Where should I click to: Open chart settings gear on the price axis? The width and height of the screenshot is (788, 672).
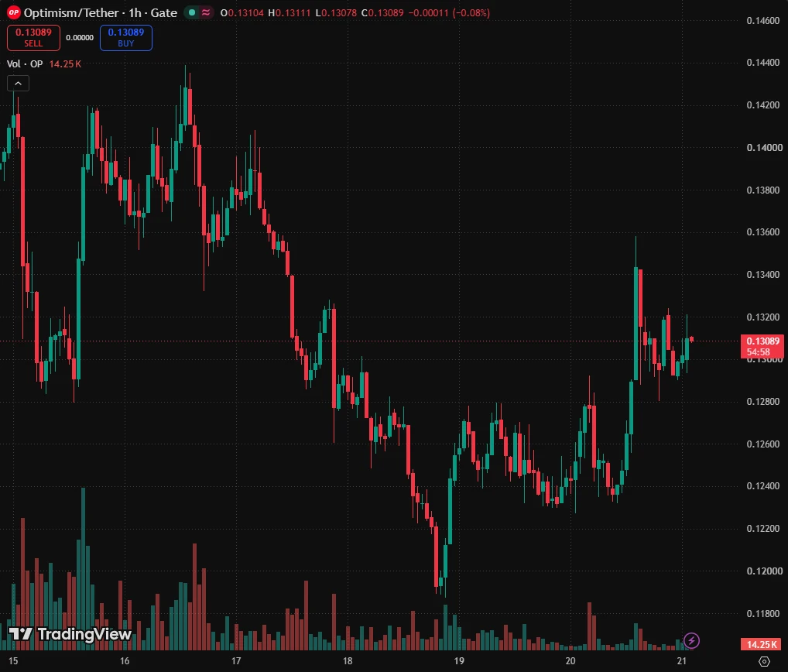764,661
